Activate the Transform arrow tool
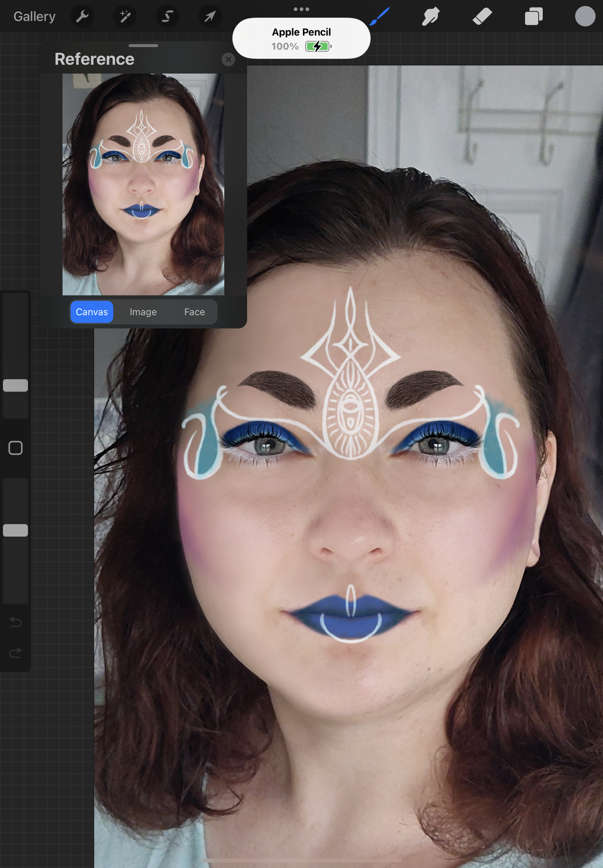 click(x=210, y=17)
